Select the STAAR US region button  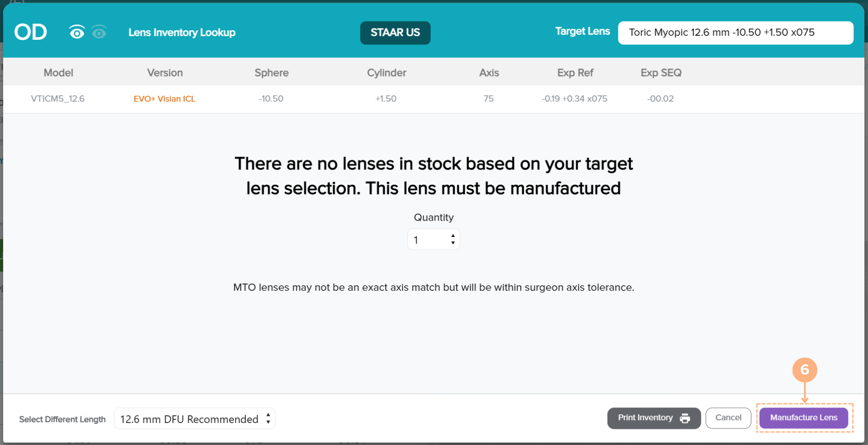point(395,33)
